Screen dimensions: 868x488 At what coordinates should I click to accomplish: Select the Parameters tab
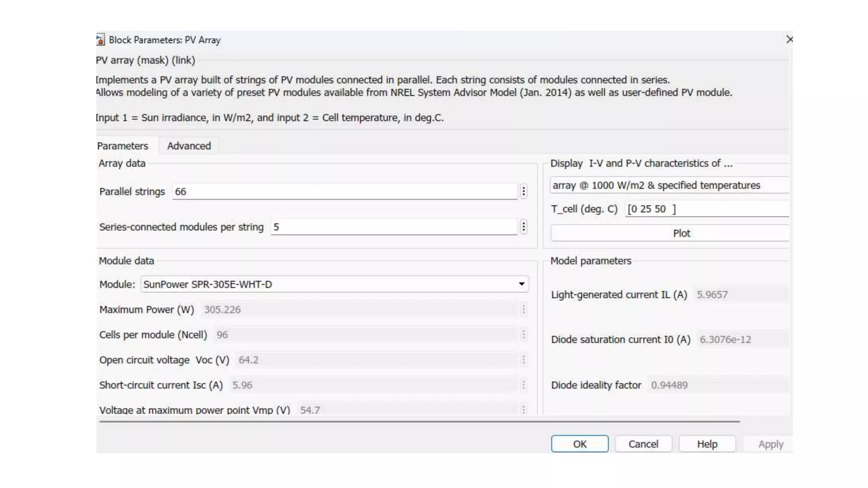(122, 146)
